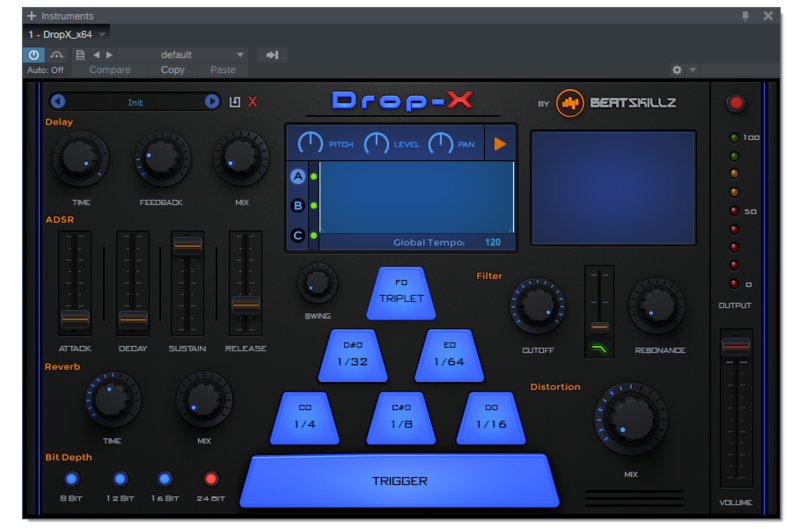Trigger the D#0 1/32 pad

point(353,356)
